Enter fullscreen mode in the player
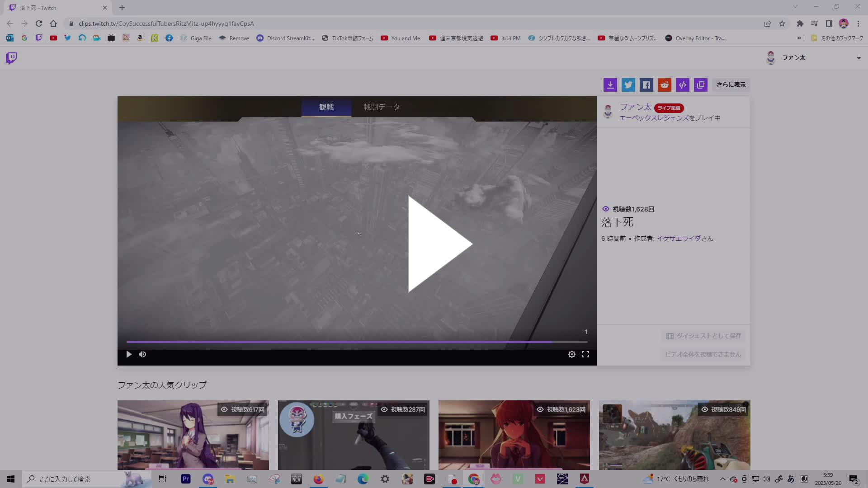The height and width of the screenshot is (488, 868). (x=585, y=354)
